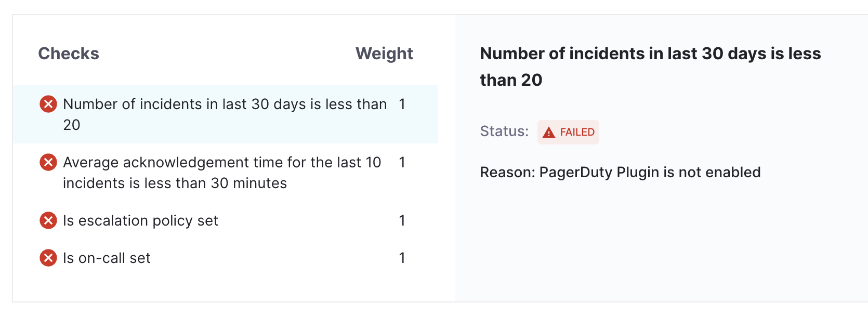
Task: Click the 'PagerDuty Plugin is not enabled' reason text
Action: (650, 173)
